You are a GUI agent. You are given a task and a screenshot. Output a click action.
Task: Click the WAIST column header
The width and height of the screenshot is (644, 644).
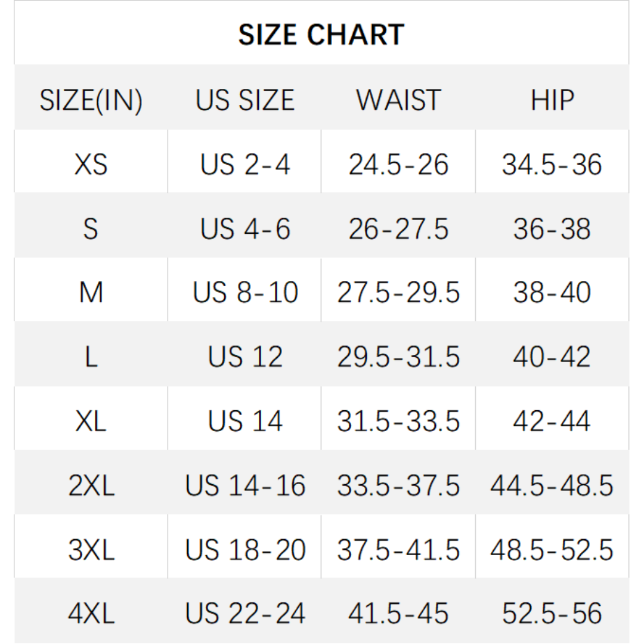click(398, 100)
